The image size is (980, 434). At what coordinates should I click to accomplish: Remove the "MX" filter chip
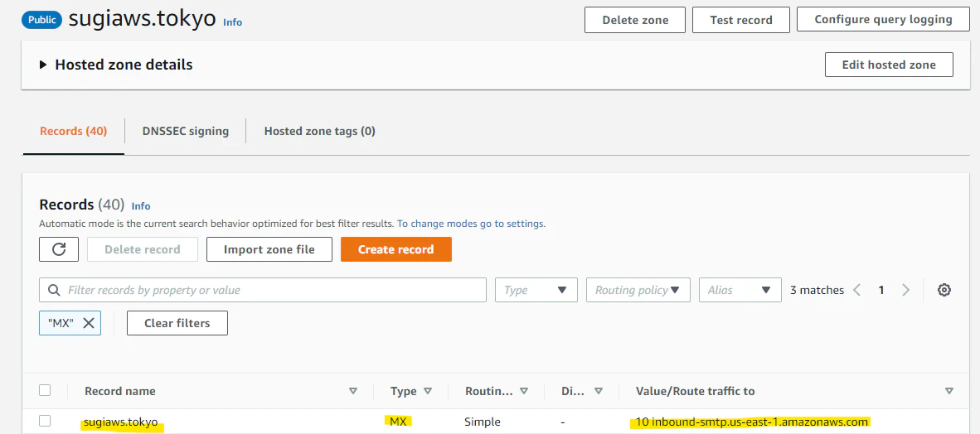click(x=89, y=323)
